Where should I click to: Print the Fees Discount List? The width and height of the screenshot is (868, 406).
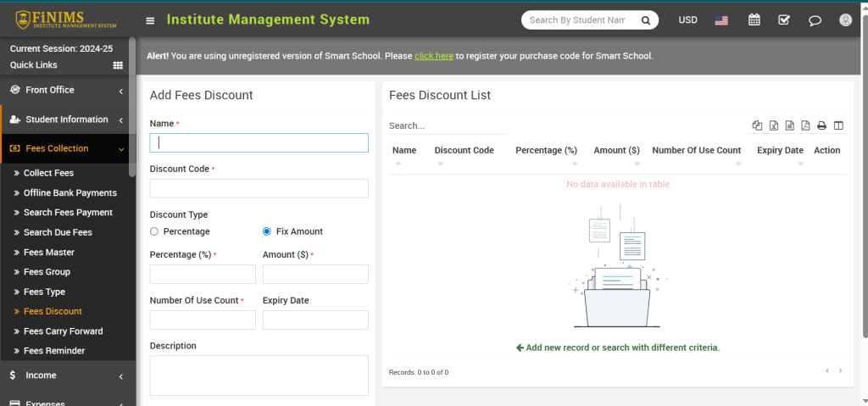coord(821,125)
